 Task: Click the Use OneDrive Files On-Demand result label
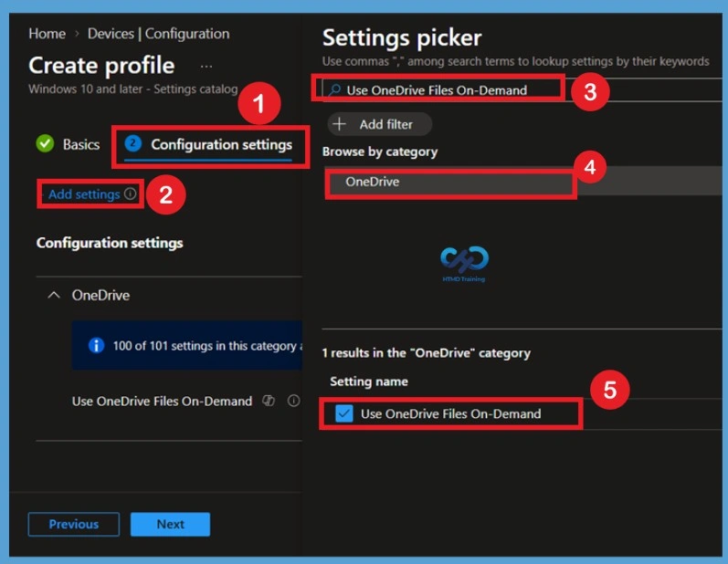451,413
